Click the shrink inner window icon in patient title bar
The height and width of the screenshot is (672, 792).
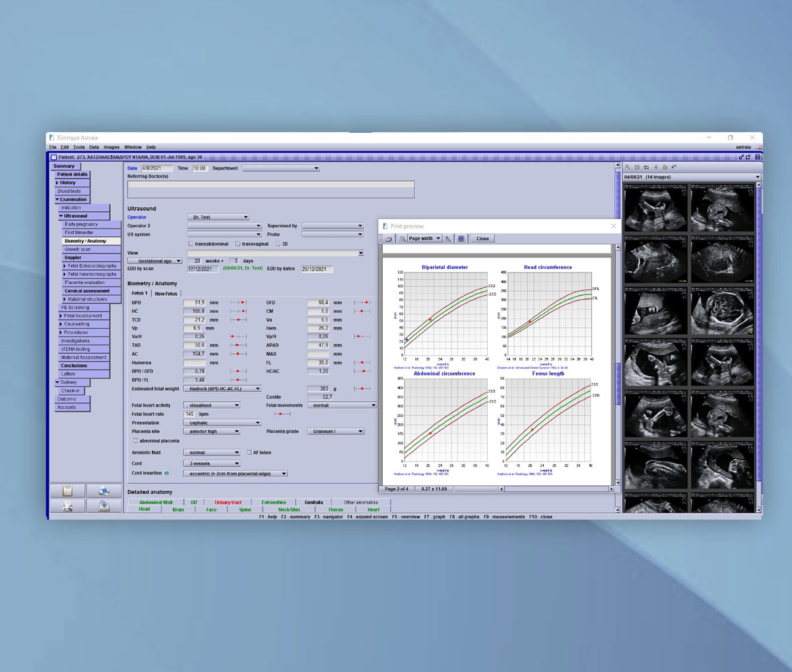coord(742,157)
